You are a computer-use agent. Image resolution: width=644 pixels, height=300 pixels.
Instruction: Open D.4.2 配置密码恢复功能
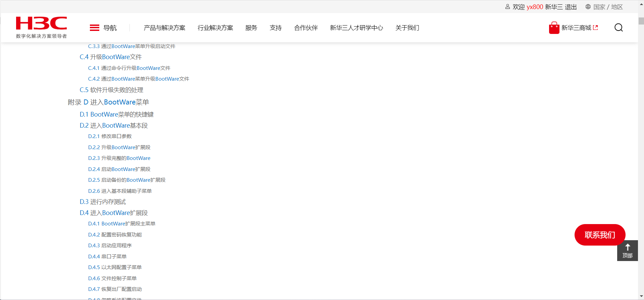tap(115, 235)
